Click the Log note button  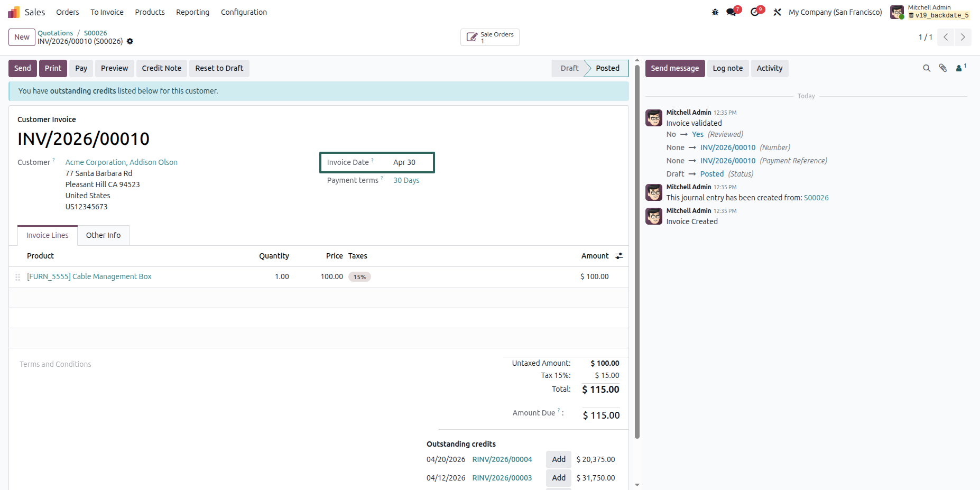pos(728,68)
